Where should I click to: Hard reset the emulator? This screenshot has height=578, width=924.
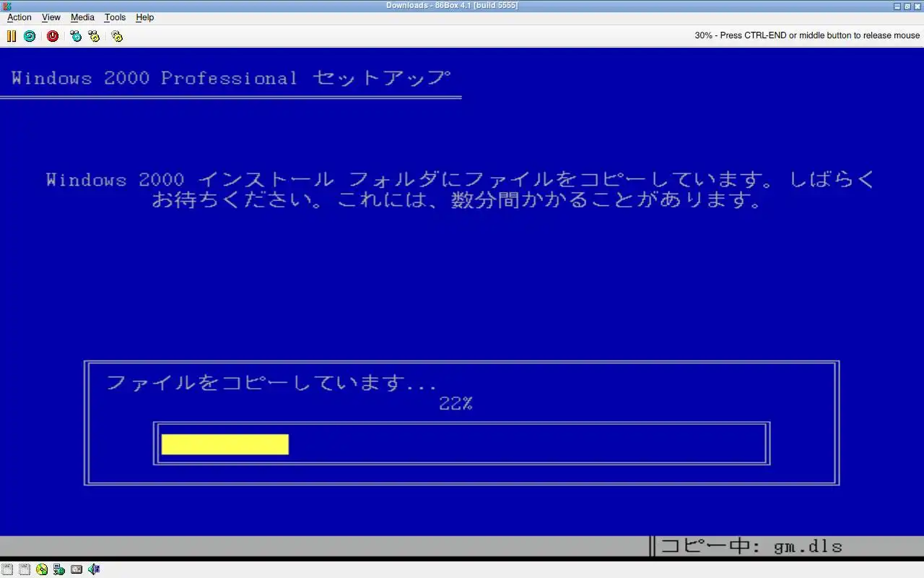pyautogui.click(x=30, y=35)
